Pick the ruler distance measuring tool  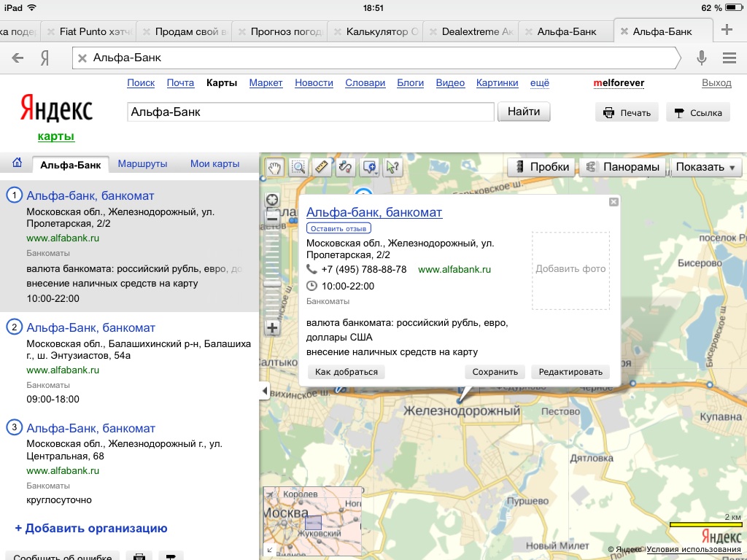pyautogui.click(x=322, y=167)
